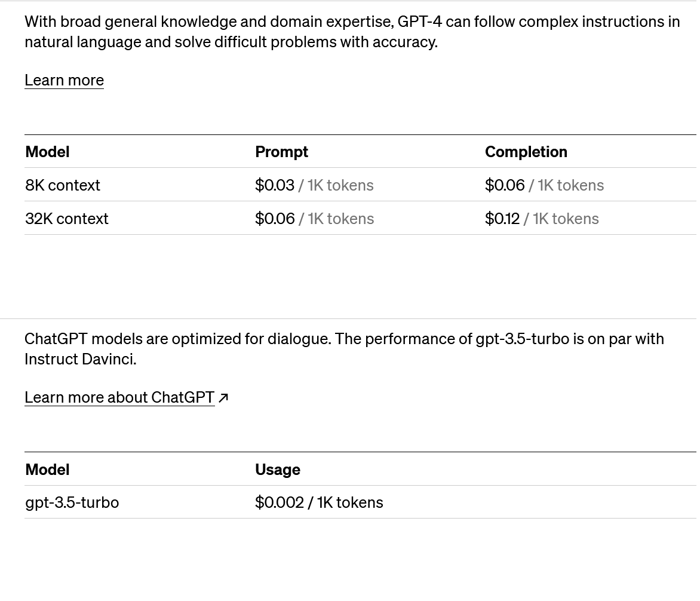Click the $0.002 / 1K tokens usage price

(319, 502)
